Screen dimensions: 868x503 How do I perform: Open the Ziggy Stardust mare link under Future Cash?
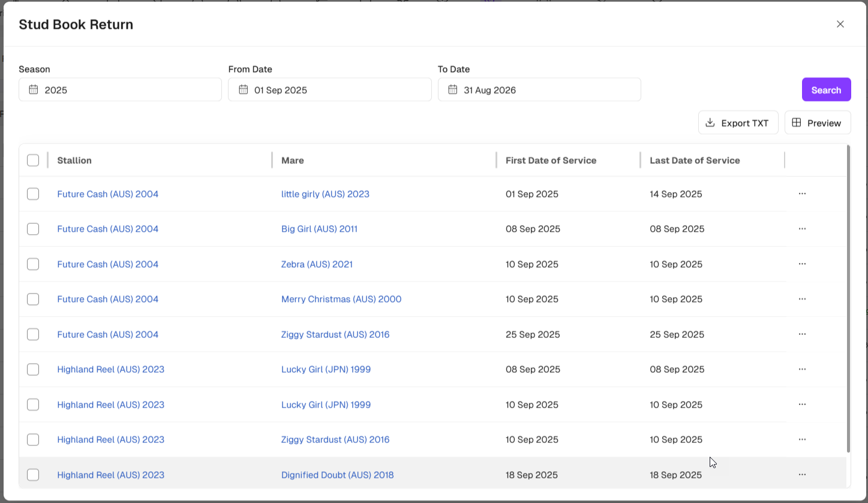[x=335, y=334]
